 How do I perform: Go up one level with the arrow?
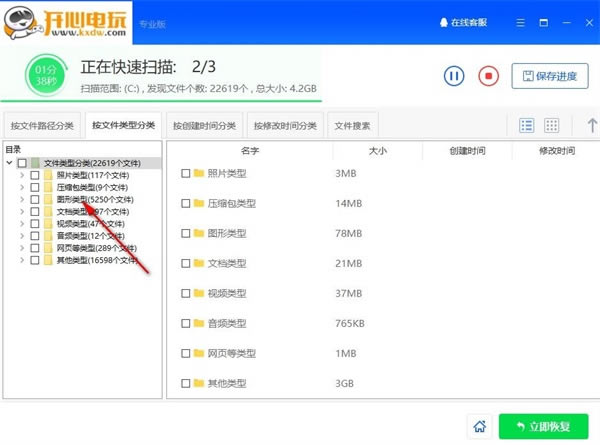pos(592,125)
